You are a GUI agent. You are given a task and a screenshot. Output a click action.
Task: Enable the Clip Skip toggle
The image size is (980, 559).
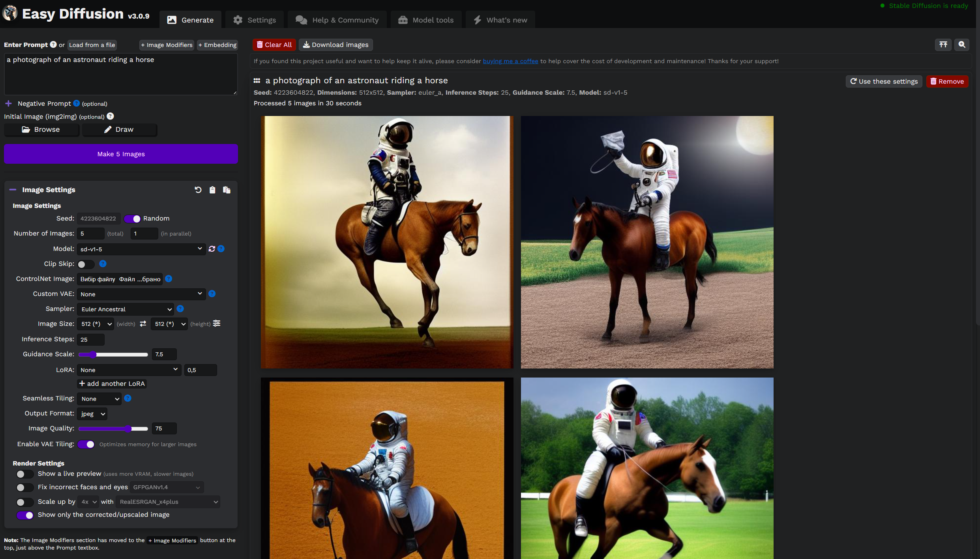[86, 264]
